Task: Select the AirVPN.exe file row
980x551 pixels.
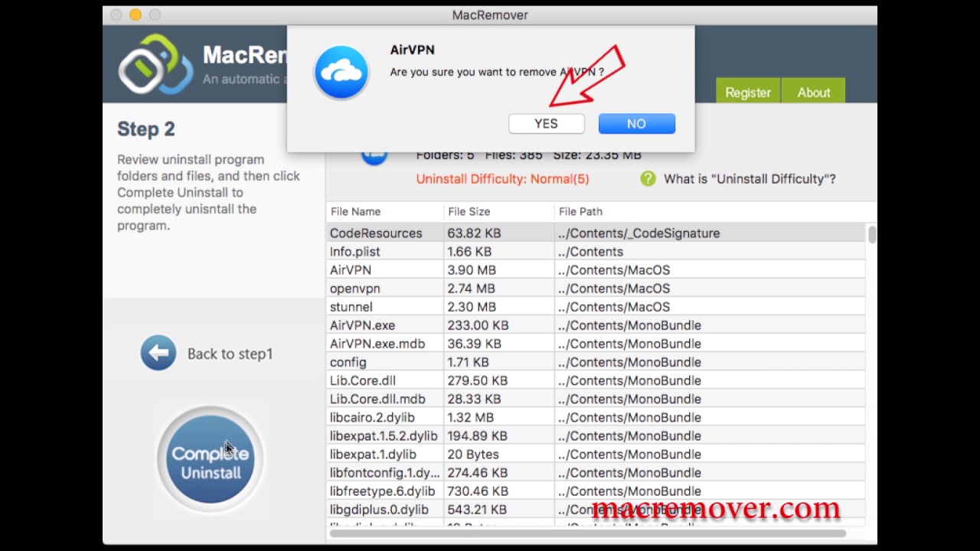Action: click(596, 325)
